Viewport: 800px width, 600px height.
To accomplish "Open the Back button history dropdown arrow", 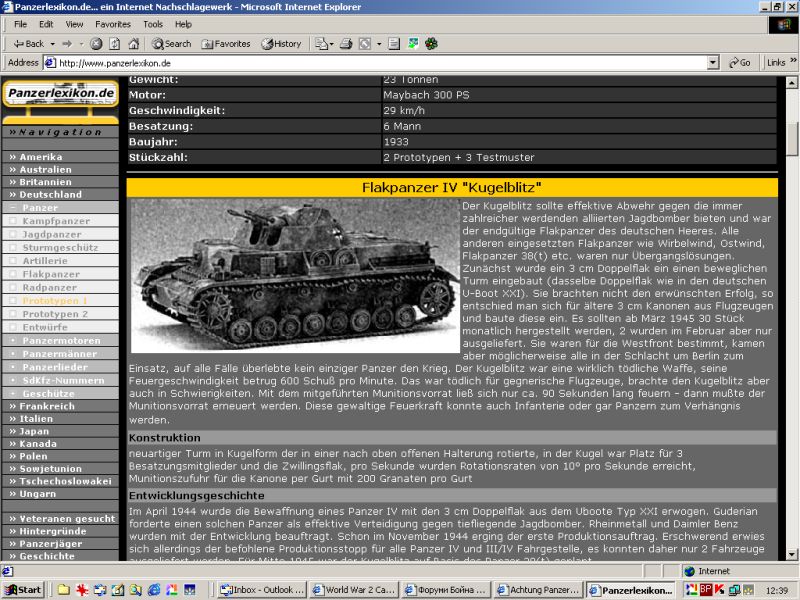I will coord(51,44).
